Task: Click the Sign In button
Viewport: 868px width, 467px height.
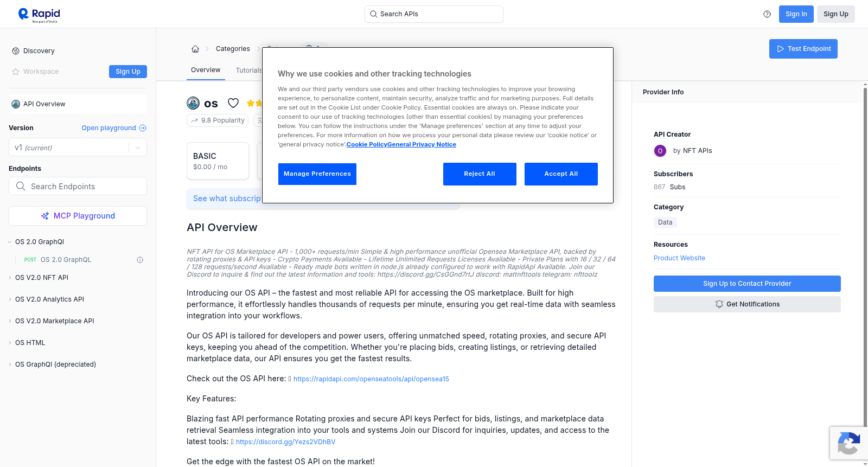Action: 796,14
